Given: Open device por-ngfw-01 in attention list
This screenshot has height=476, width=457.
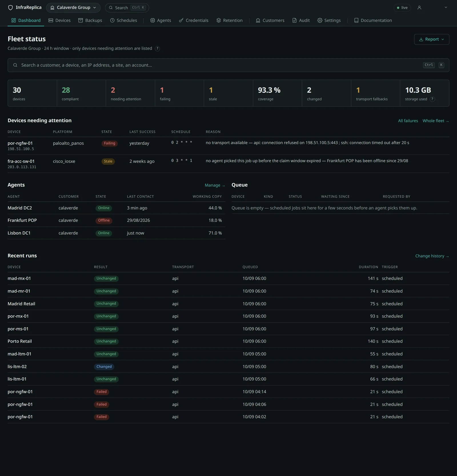Looking at the screenshot, I should [20, 143].
